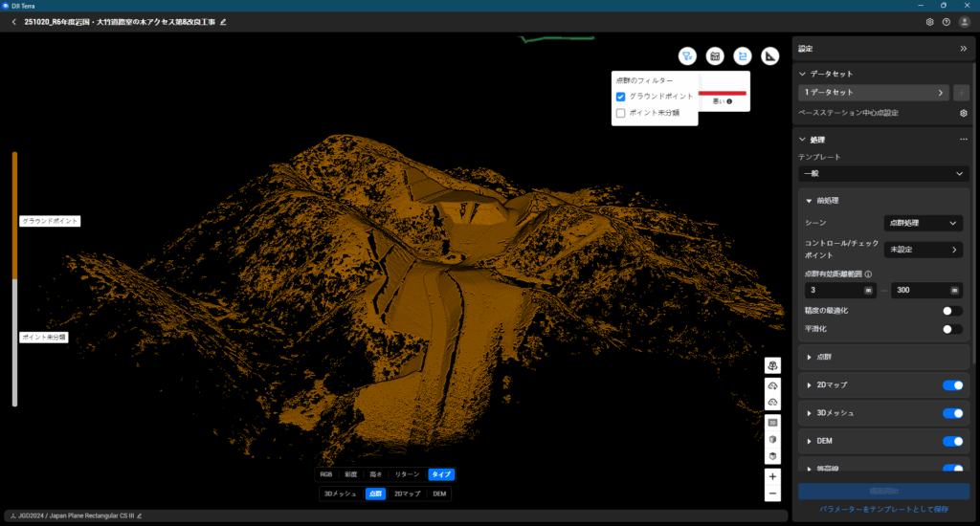This screenshot has height=526, width=980.
Task: Check the ポイント未分類 filter checkbox
Action: pyautogui.click(x=621, y=113)
